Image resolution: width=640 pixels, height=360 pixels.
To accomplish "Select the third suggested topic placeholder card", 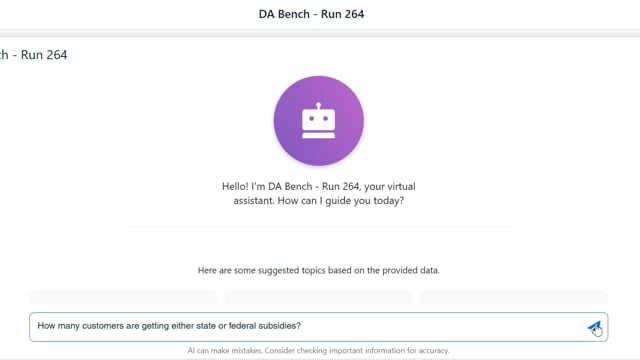I will pyautogui.click(x=514, y=298).
